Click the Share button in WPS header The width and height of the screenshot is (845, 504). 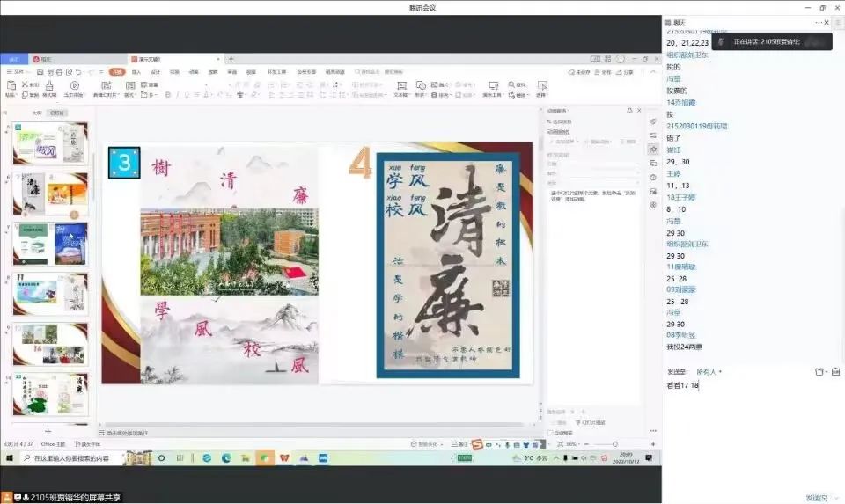[x=625, y=72]
